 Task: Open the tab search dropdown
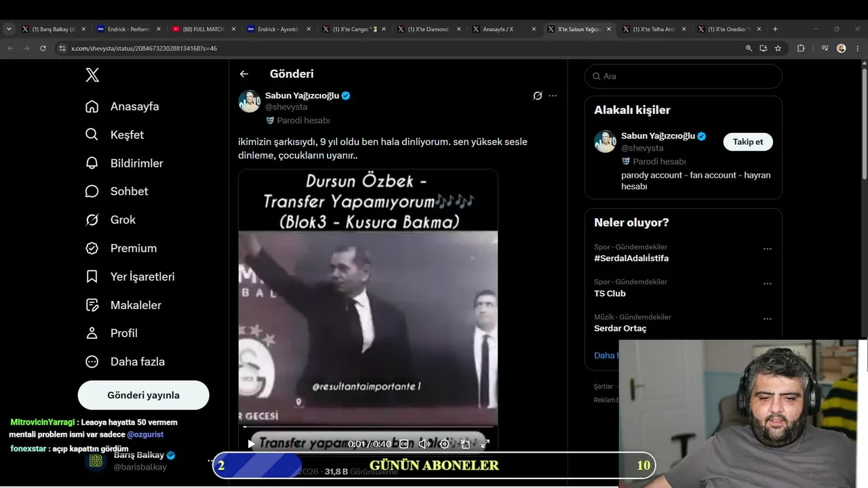[x=9, y=29]
